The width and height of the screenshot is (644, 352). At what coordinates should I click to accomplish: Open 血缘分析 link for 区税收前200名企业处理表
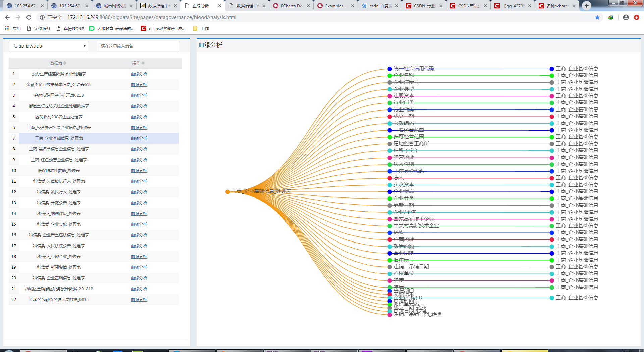tap(139, 117)
